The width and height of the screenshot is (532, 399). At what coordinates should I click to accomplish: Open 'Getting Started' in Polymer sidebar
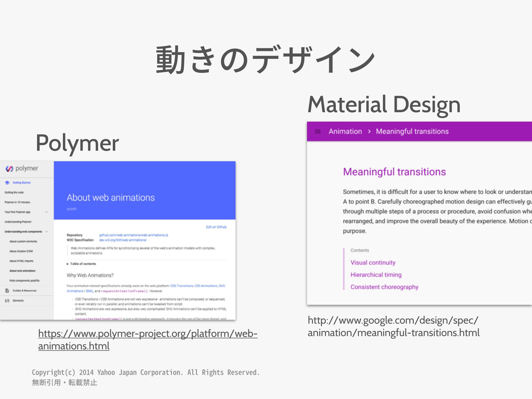22,183
